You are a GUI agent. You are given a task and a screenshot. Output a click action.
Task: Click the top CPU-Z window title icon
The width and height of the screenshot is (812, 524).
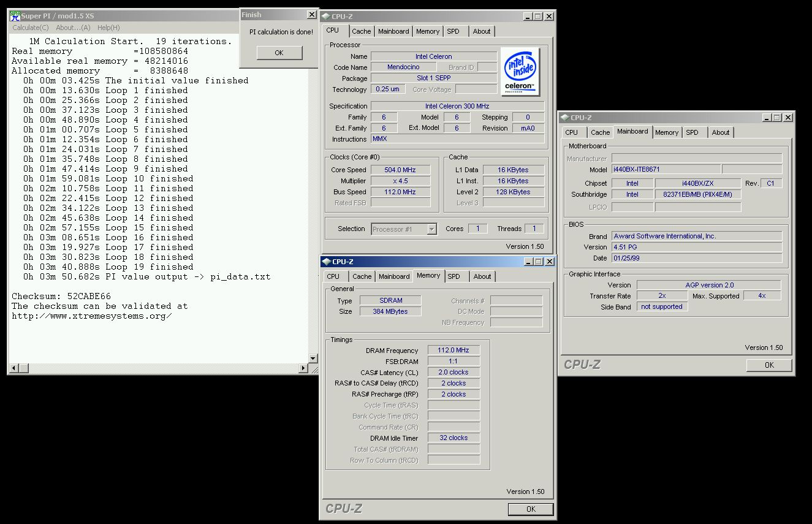[327, 17]
